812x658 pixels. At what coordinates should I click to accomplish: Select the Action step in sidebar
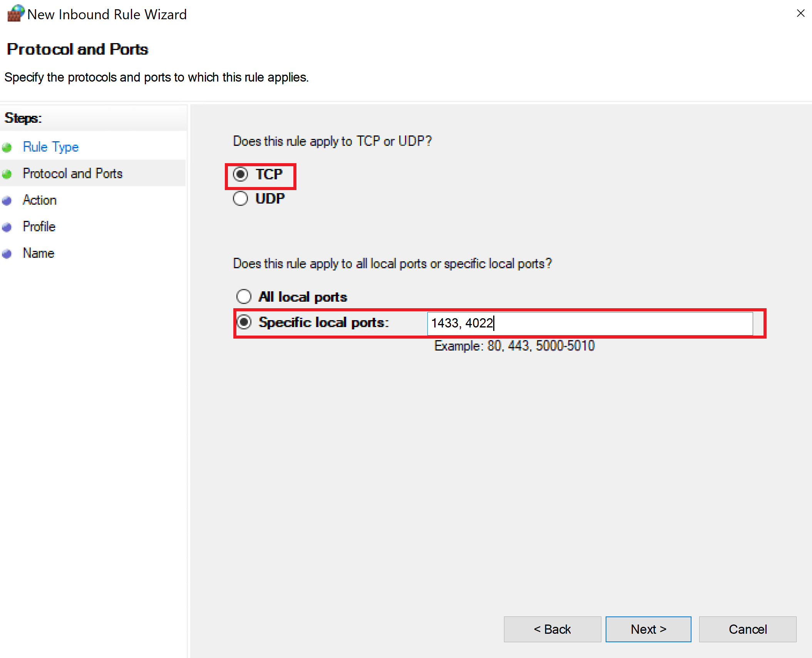[40, 200]
